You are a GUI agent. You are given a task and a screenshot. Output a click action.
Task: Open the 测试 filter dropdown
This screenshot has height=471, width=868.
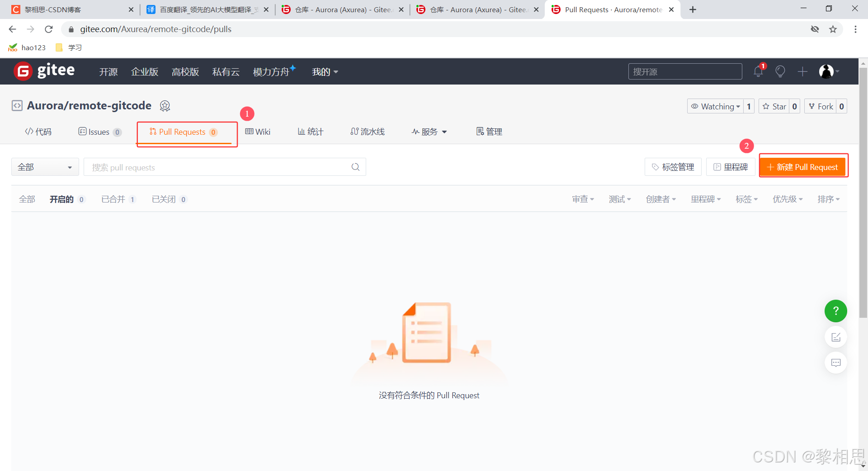point(619,199)
